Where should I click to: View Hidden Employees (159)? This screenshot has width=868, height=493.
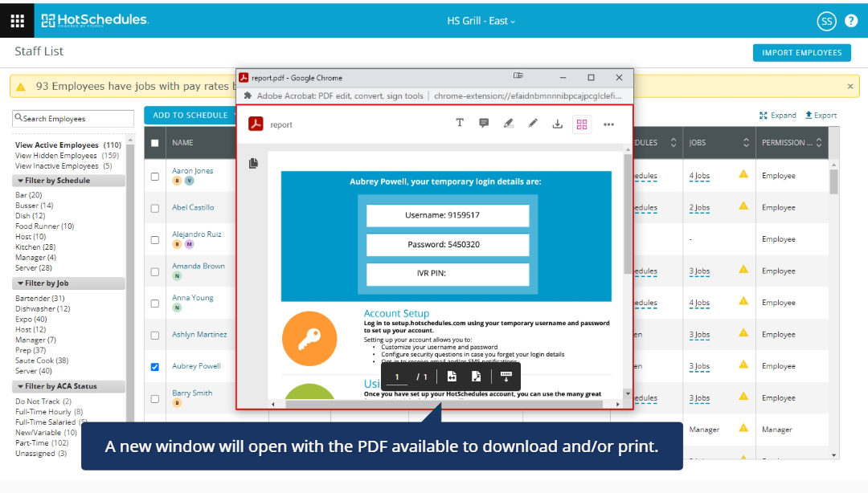tap(67, 156)
